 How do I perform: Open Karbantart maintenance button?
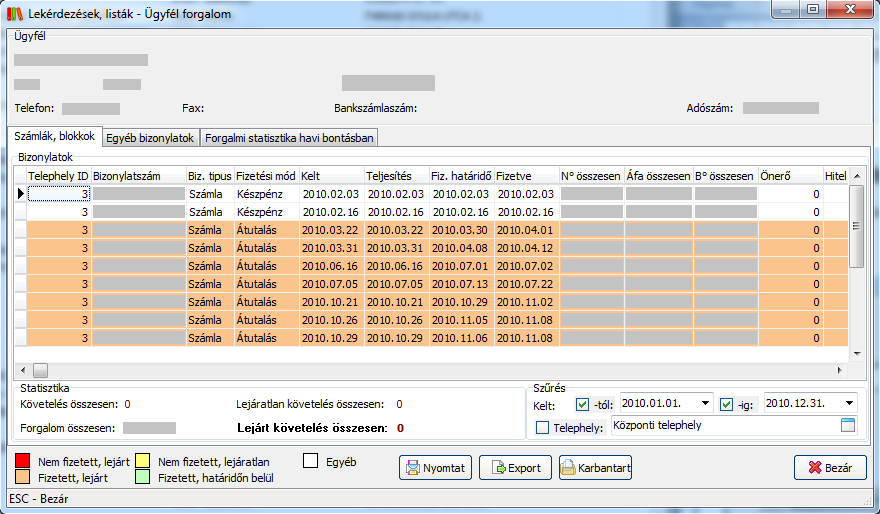click(595, 468)
